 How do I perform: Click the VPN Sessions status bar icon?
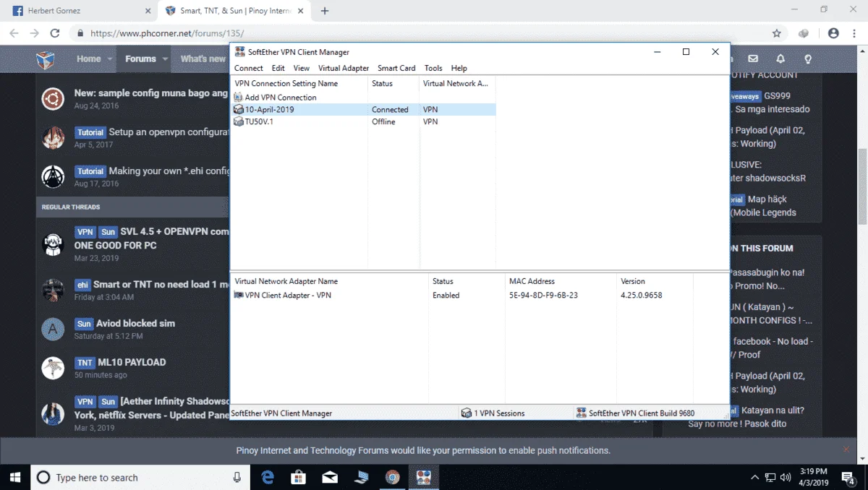coord(466,413)
